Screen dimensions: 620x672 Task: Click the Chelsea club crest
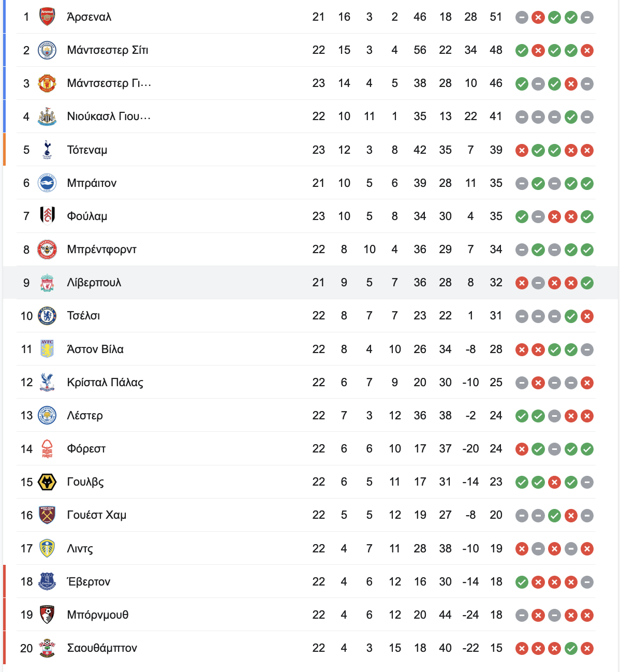tap(47, 316)
